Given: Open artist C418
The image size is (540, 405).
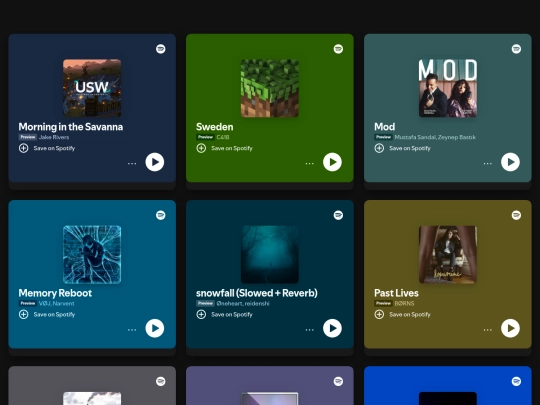Looking at the screenshot, I should click(x=223, y=137).
